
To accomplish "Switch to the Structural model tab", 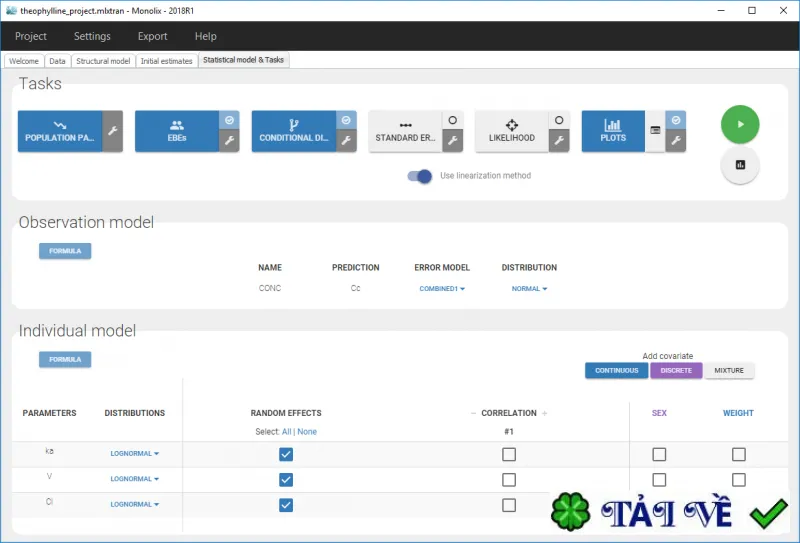I will pos(103,61).
